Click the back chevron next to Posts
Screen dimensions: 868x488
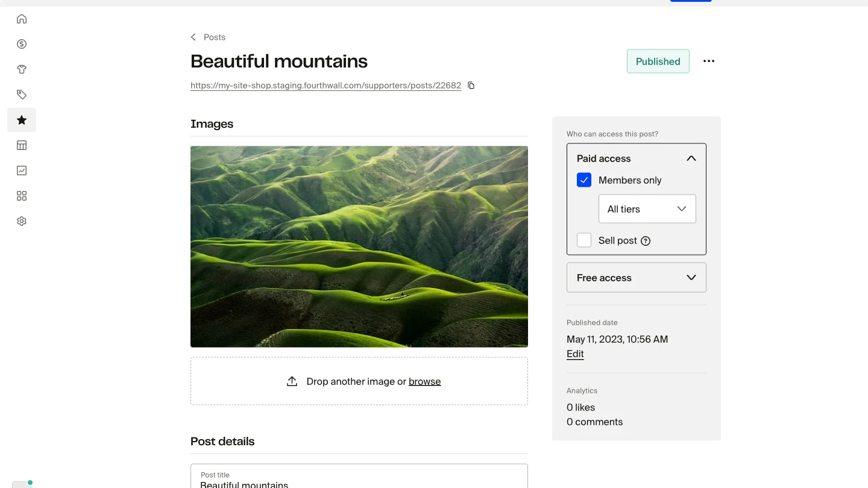[x=193, y=37]
